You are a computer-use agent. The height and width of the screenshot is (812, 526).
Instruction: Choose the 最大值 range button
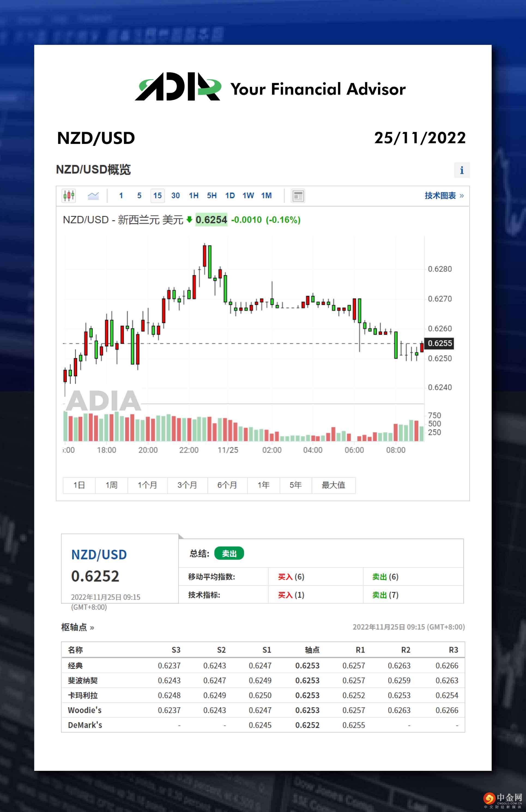pos(333,485)
